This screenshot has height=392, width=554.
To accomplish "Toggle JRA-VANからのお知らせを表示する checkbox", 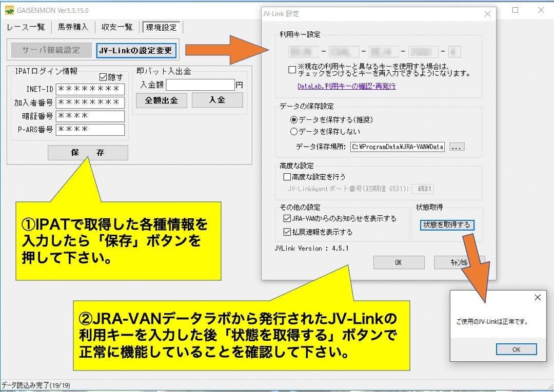I will (287, 219).
